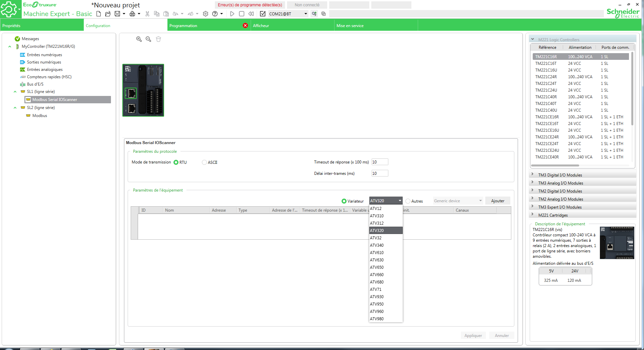The width and height of the screenshot is (644, 350).
Task: Click the zoom out magnifier icon
Action: point(148,39)
